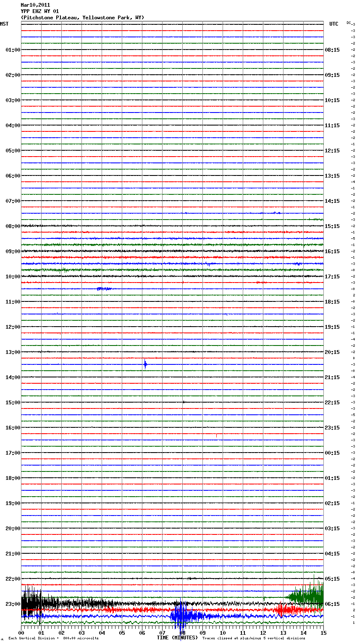Select the 22:00 MST time label
This screenshot has width=357, height=644.
[x=13, y=579]
